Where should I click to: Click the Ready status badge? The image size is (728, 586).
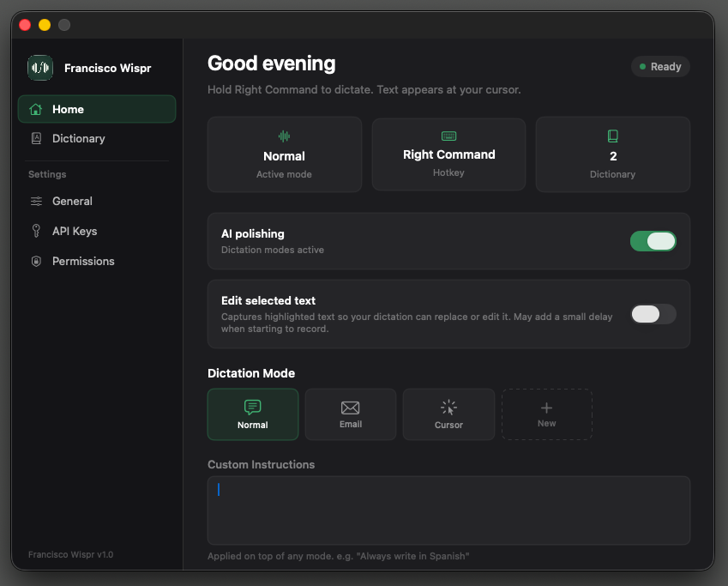click(660, 67)
